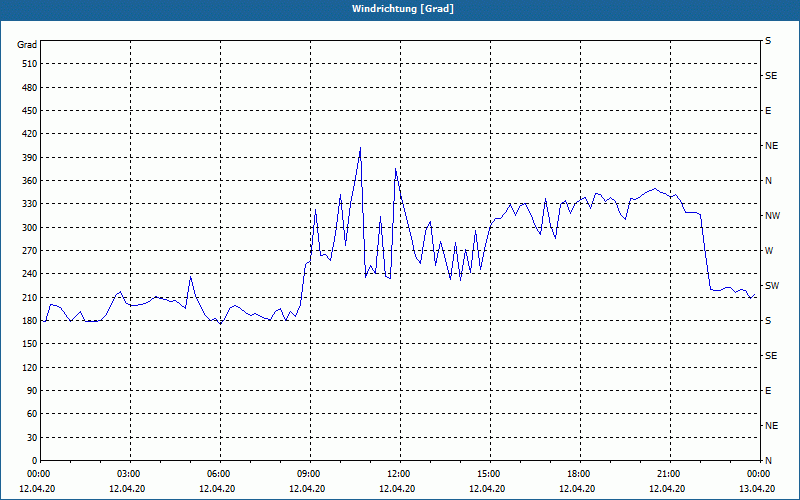This screenshot has width=800, height=500.
Task: Click the NW compass label
Action: point(772,216)
